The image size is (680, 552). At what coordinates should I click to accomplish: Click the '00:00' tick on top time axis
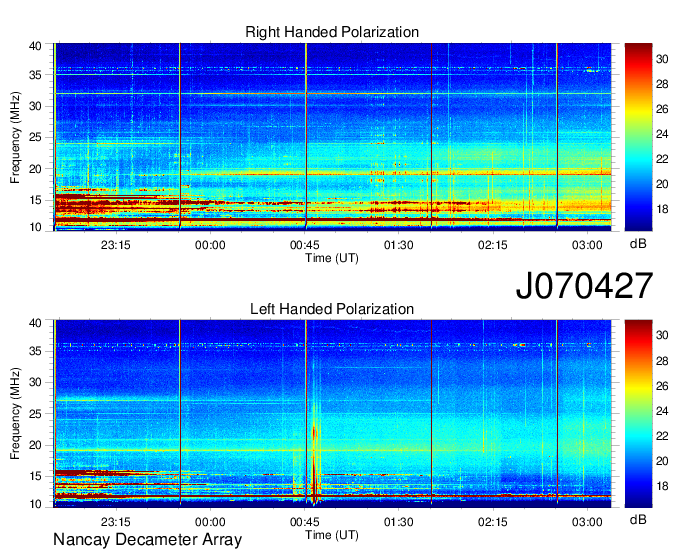[210, 245]
